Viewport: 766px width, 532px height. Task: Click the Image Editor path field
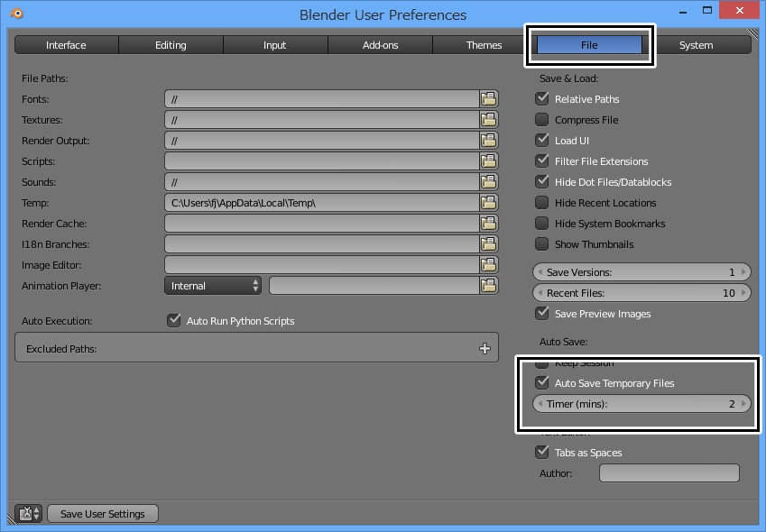click(322, 265)
